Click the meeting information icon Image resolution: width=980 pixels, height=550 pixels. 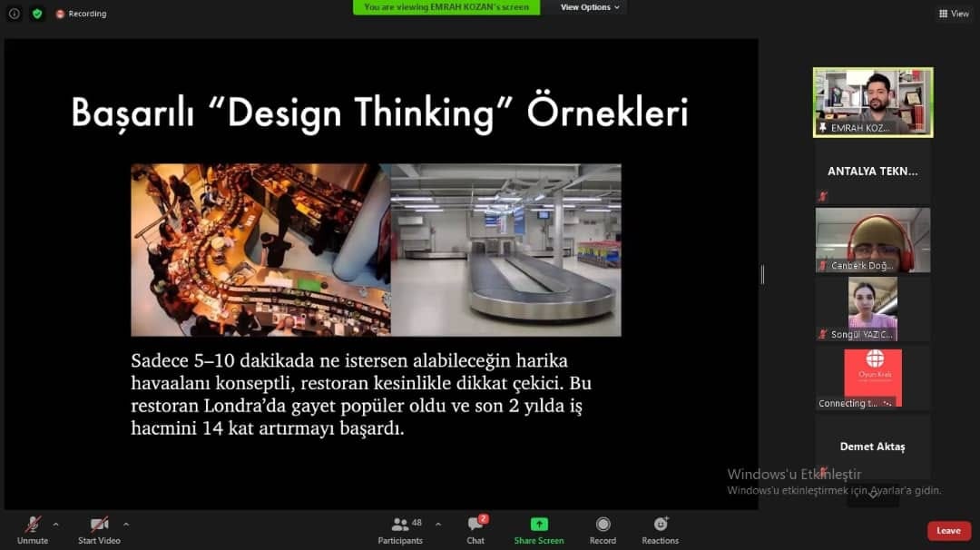pos(14,14)
